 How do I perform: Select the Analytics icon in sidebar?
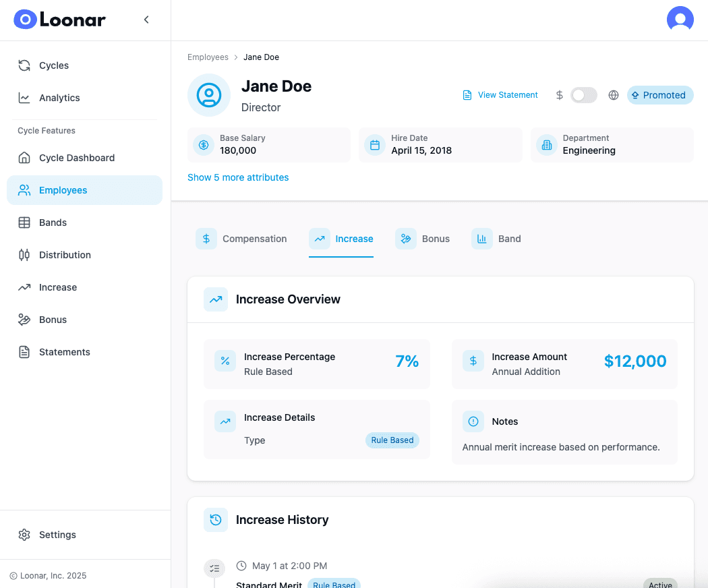(24, 98)
